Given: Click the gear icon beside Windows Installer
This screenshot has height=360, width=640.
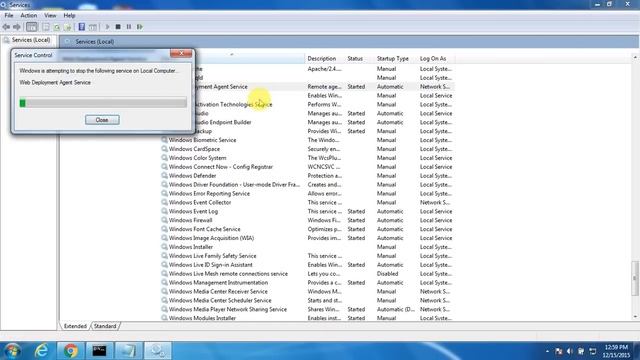Looking at the screenshot, I should coord(164,247).
